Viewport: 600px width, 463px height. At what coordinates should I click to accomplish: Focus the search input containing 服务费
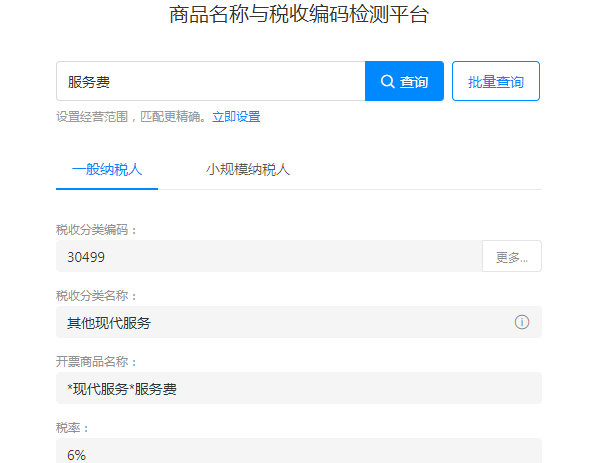click(211, 81)
